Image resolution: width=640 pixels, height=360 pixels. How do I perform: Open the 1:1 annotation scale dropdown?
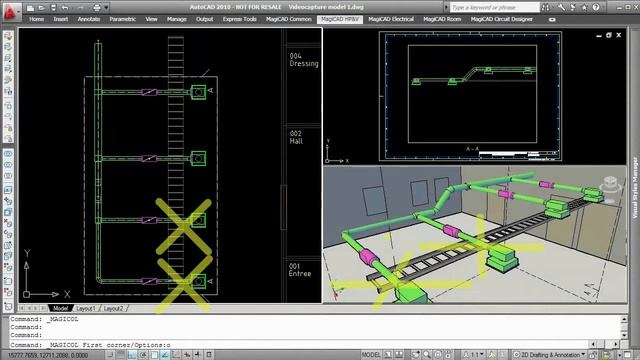click(x=474, y=355)
